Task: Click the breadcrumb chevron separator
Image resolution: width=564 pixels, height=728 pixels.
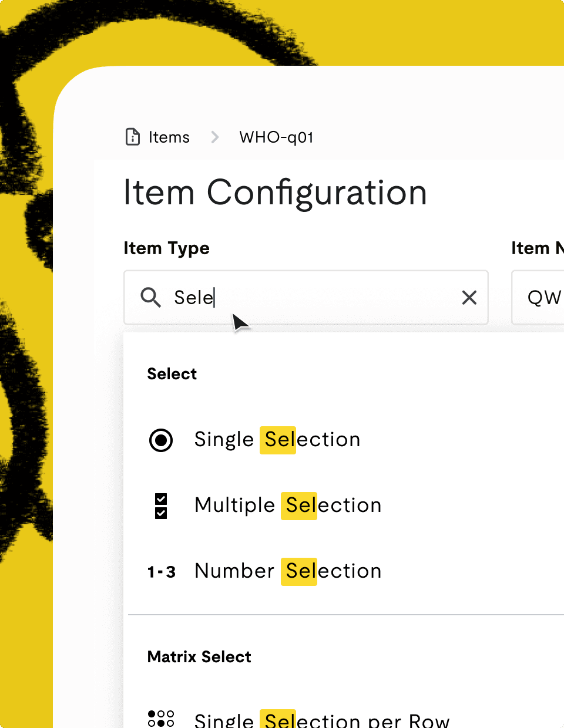Action: click(215, 137)
